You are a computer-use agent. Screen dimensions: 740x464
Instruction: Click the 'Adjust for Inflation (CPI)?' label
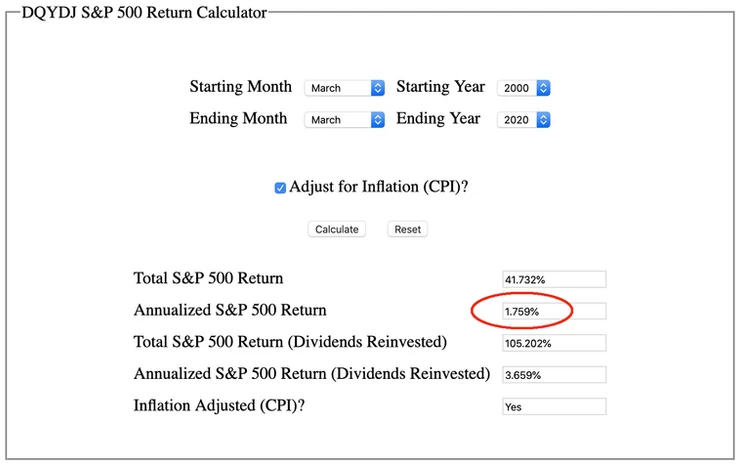[x=378, y=187]
